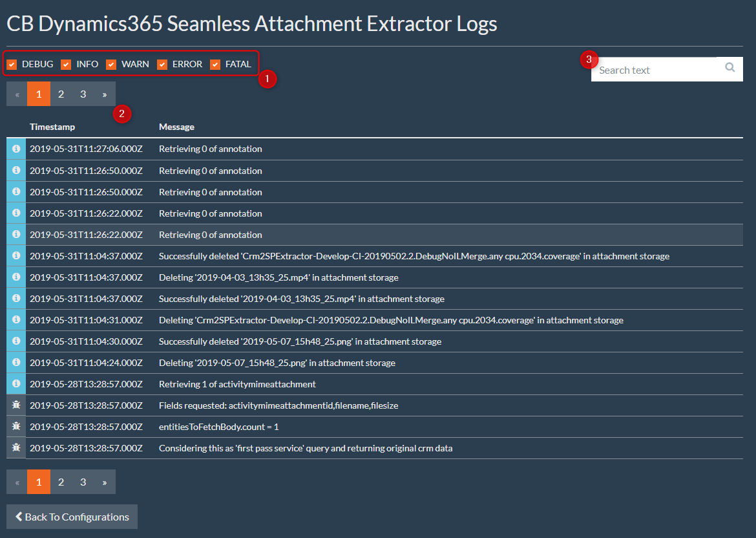Click message 'Retrieving 1 of activitymimeattachment'
This screenshot has height=538, width=756.
237,384
